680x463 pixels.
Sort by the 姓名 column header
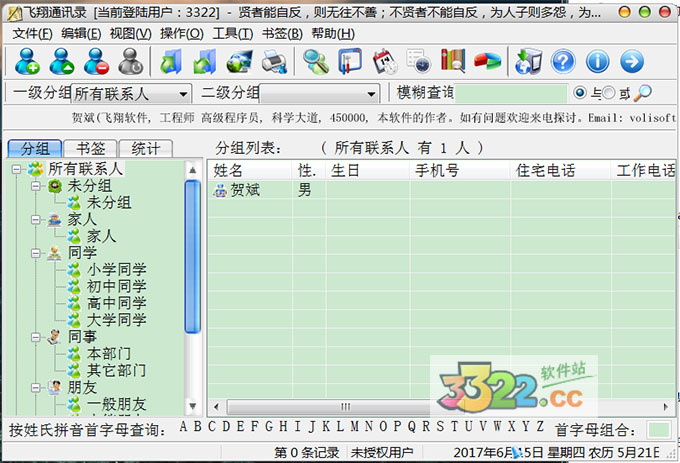pyautogui.click(x=250, y=170)
